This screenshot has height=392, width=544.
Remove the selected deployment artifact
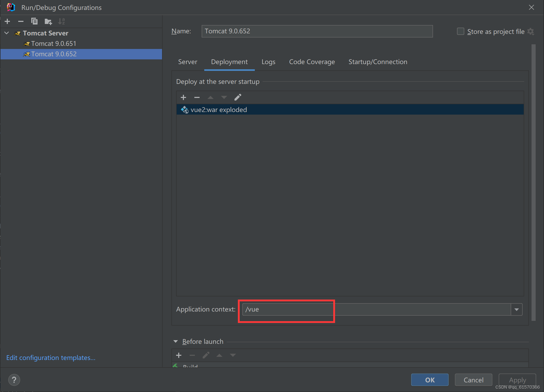[197, 97]
